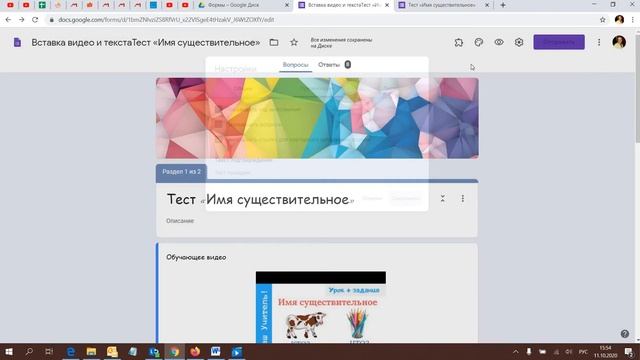640x360 pixels.
Task: Go to Forms home via purple logo
Action: click(17, 42)
